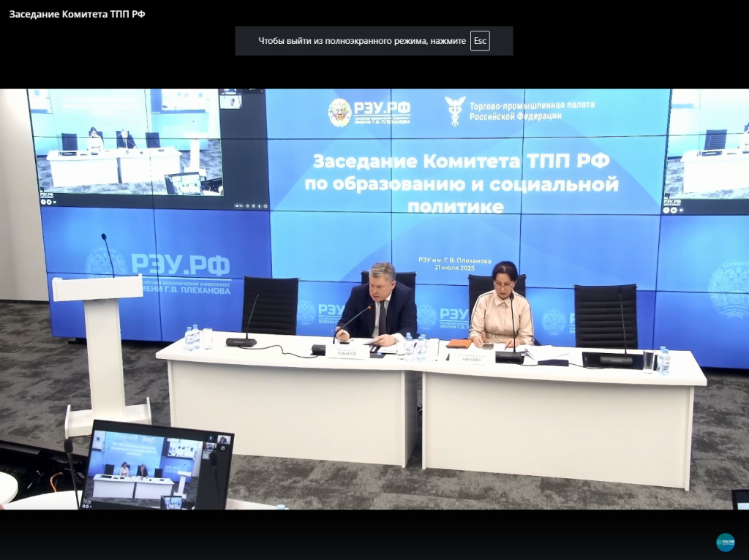Click the РЭУ.РФ channel logo in player corner
The image size is (749, 560).
coord(725,542)
